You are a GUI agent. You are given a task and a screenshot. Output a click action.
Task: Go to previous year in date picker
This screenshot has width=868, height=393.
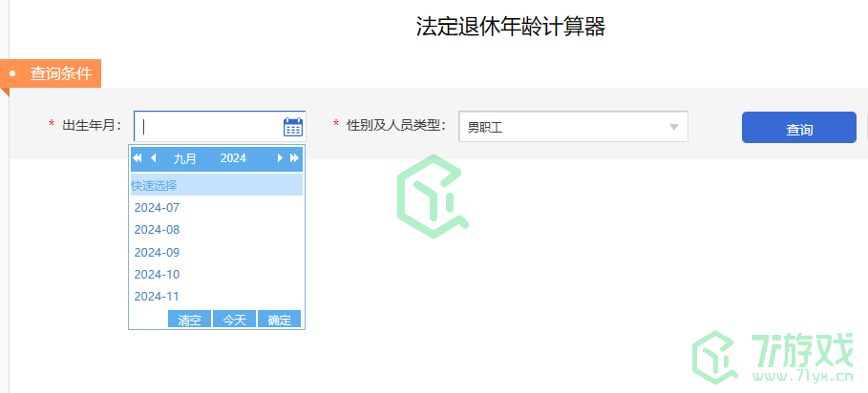(138, 158)
